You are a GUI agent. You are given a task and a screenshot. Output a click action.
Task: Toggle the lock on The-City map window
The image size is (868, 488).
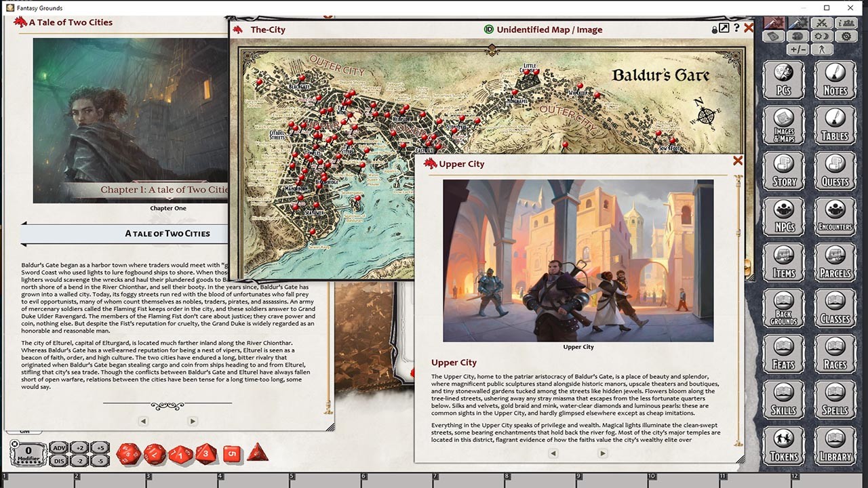point(714,29)
